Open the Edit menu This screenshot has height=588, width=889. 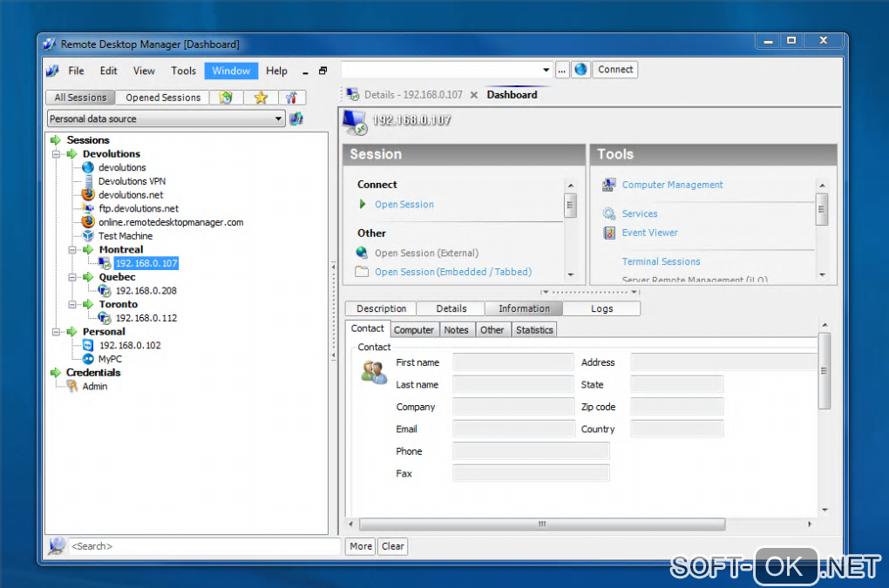tap(108, 71)
